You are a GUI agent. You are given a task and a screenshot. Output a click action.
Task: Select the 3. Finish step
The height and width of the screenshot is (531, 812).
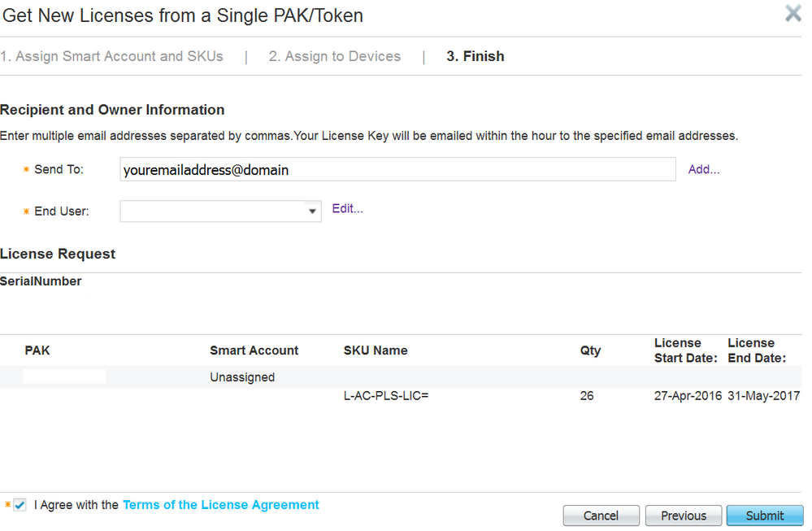tap(475, 56)
